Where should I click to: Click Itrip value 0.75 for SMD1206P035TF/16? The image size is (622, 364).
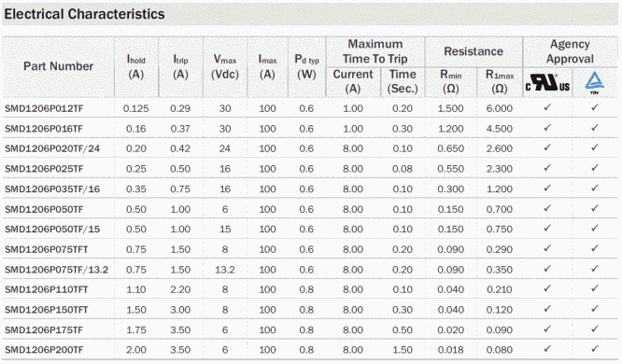[180, 189]
